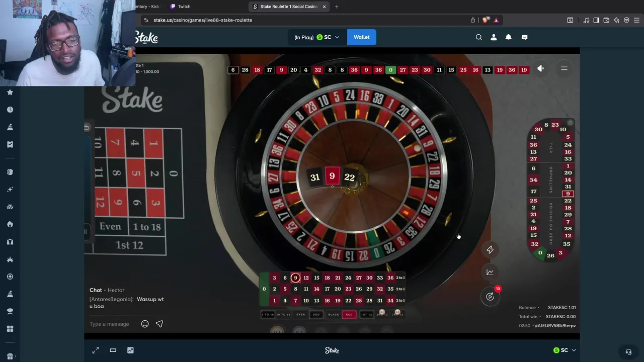
Task: Open a new browser tab
Action: tap(337, 7)
